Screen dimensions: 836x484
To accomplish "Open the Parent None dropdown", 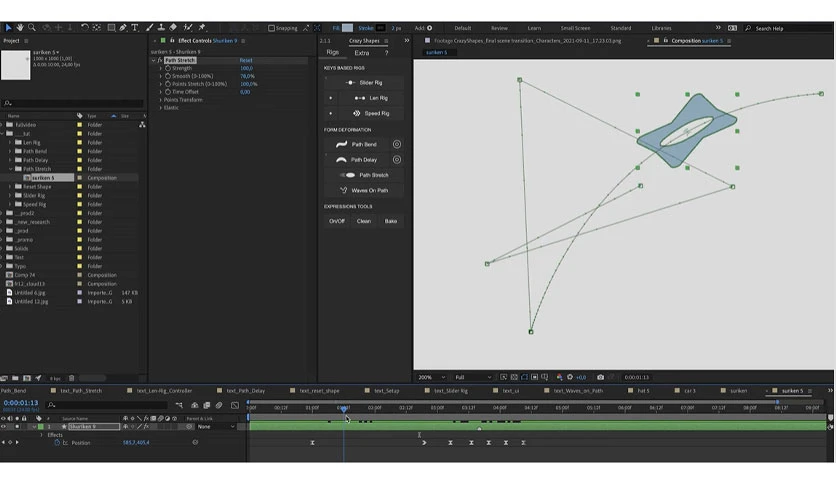I will click(216, 427).
